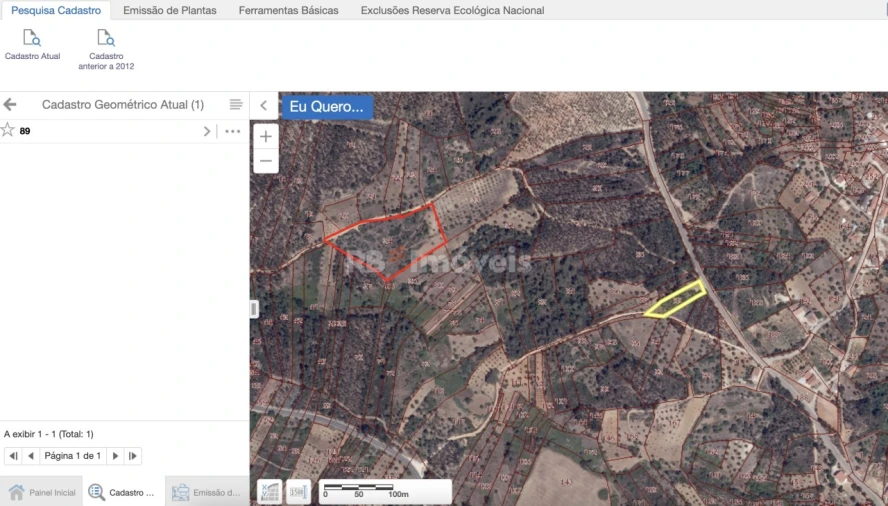Expand details of result 89
This screenshot has height=506, width=888.
pos(207,131)
